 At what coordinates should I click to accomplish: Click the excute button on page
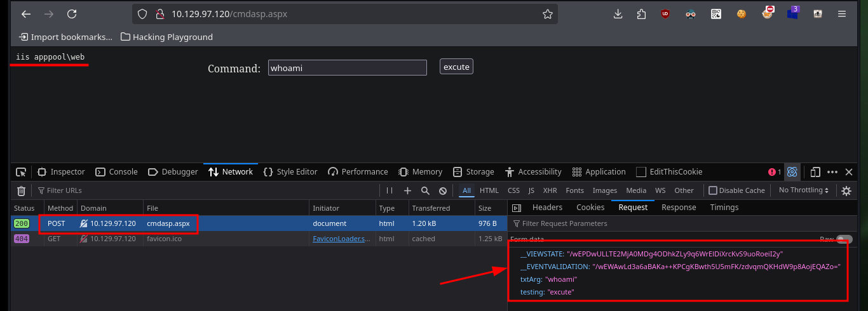tap(456, 67)
